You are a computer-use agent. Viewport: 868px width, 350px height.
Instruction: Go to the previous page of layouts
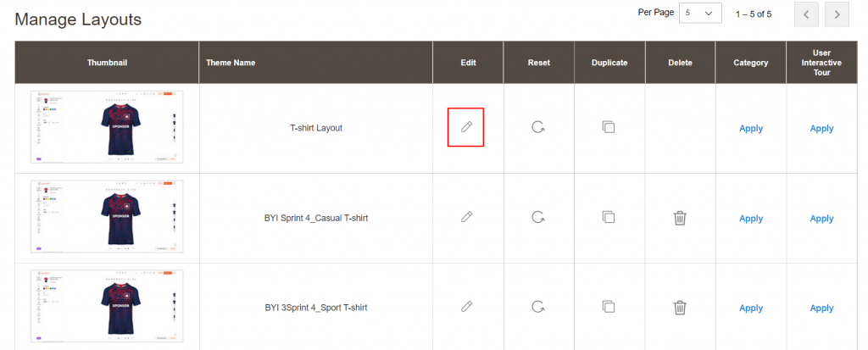806,14
